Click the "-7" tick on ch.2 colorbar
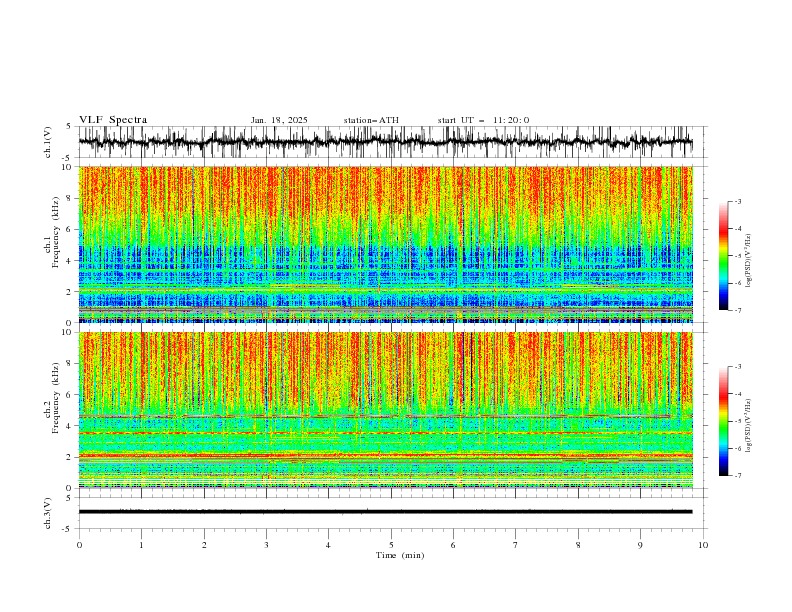The height and width of the screenshot is (612, 792). pos(737,476)
